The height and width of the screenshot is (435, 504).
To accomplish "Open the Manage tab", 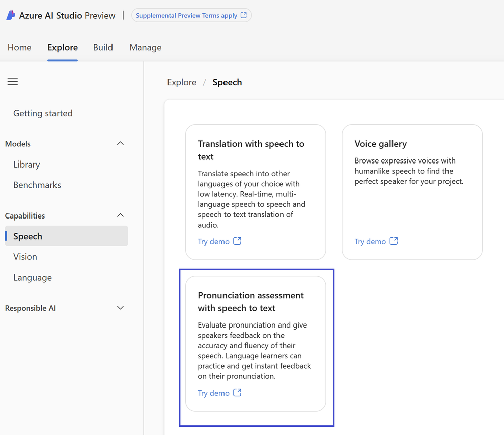I will [x=145, y=47].
